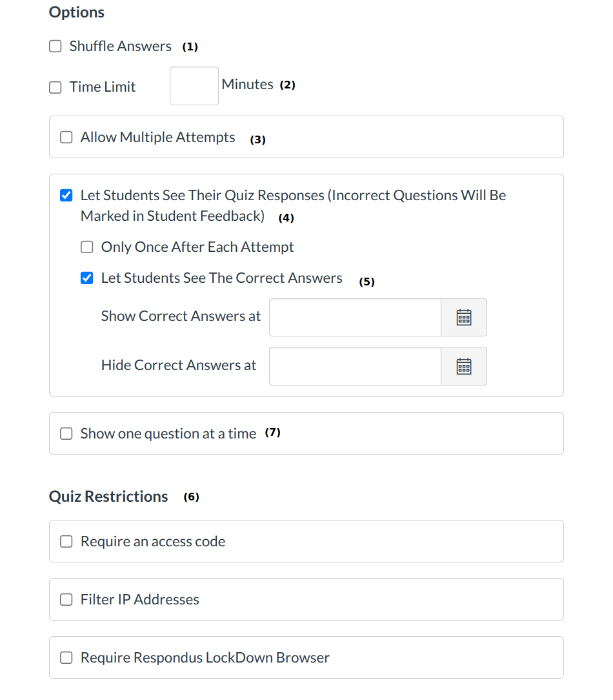Check the Require an access code box
613x700 pixels.
[66, 542]
